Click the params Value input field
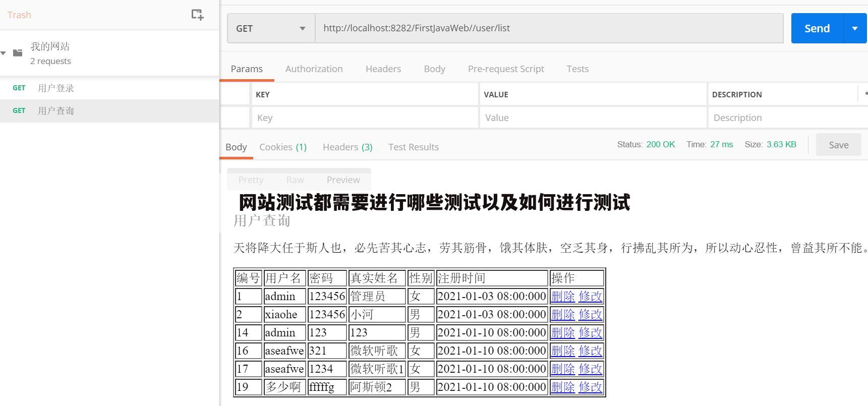Viewport: 868px width, 406px height. 593,118
